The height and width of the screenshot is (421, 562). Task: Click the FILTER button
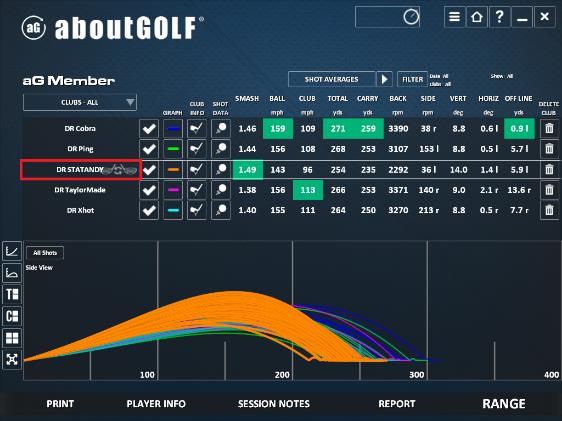pos(413,79)
